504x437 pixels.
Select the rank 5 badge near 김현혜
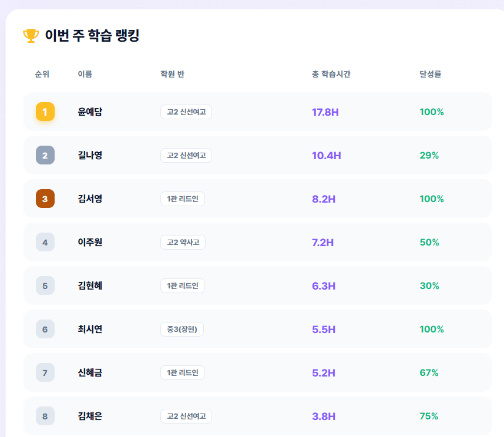(x=45, y=285)
